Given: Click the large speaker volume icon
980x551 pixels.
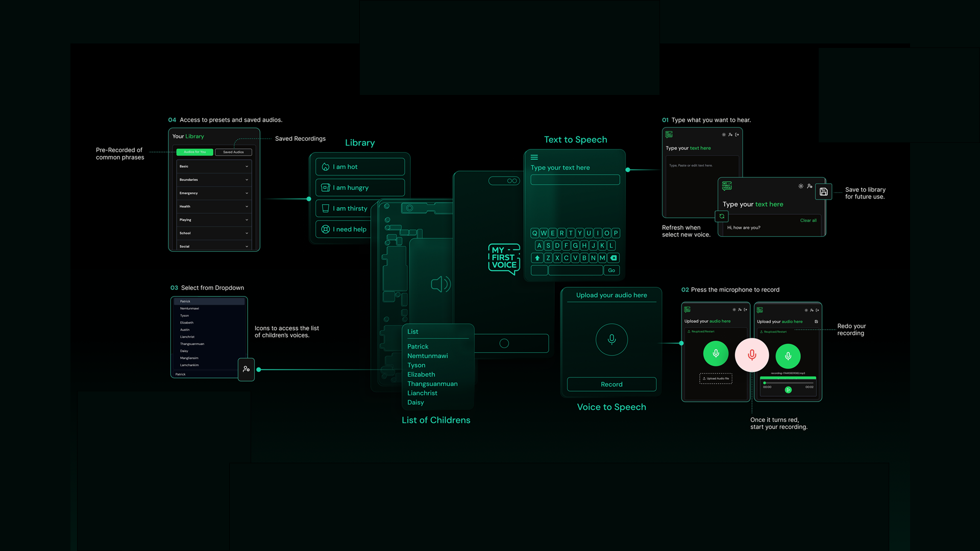Looking at the screenshot, I should (440, 284).
